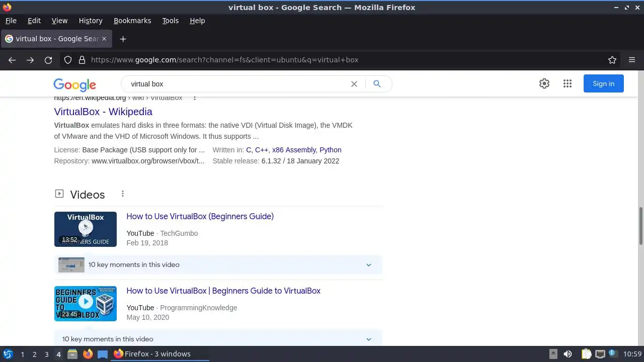Launch Firefox from the taskbar quicklaunch
Screen dimensions: 644x362
pos(88,354)
